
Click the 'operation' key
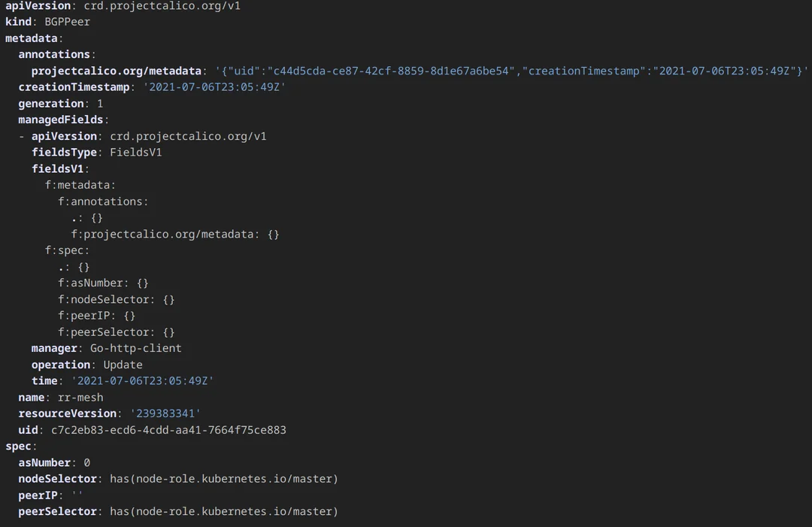[61, 365]
